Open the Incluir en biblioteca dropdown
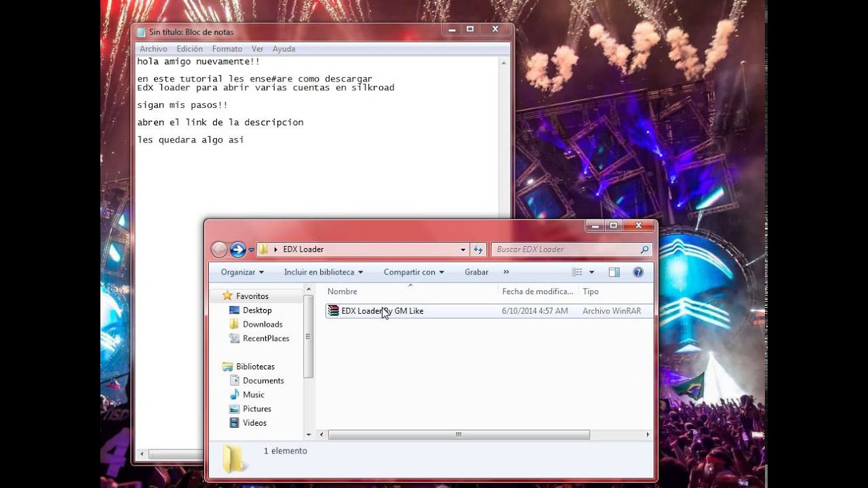868x488 pixels. tap(323, 272)
